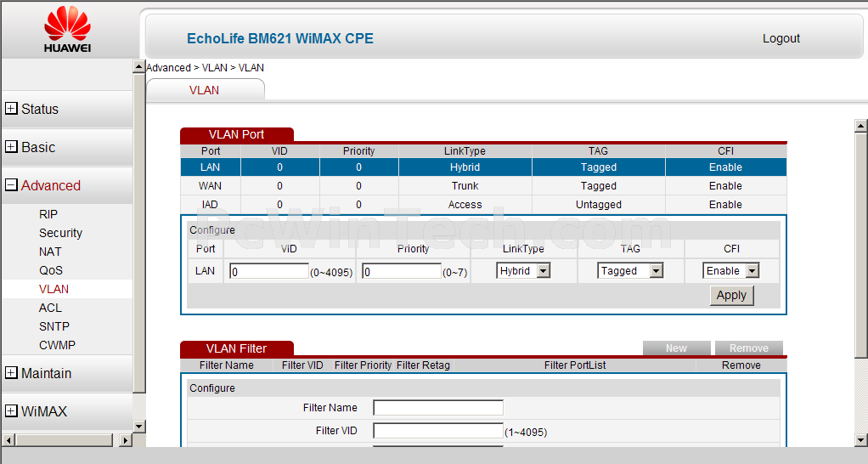This screenshot has width=868, height=464.
Task: Switch to the VLAN tab
Action: [x=205, y=90]
